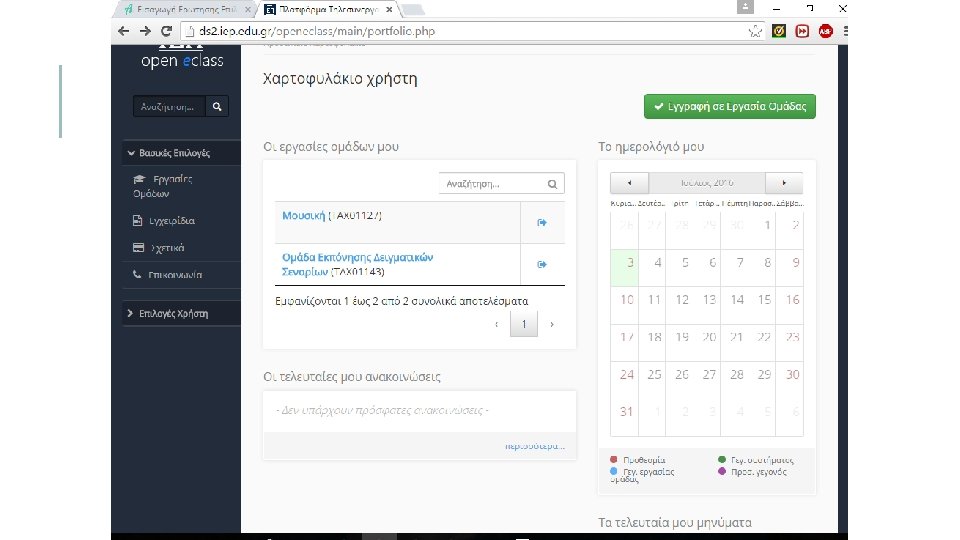Viewport: 960px width, 540px height.
Task: Click page 1 in the pagination
Action: tap(523, 324)
